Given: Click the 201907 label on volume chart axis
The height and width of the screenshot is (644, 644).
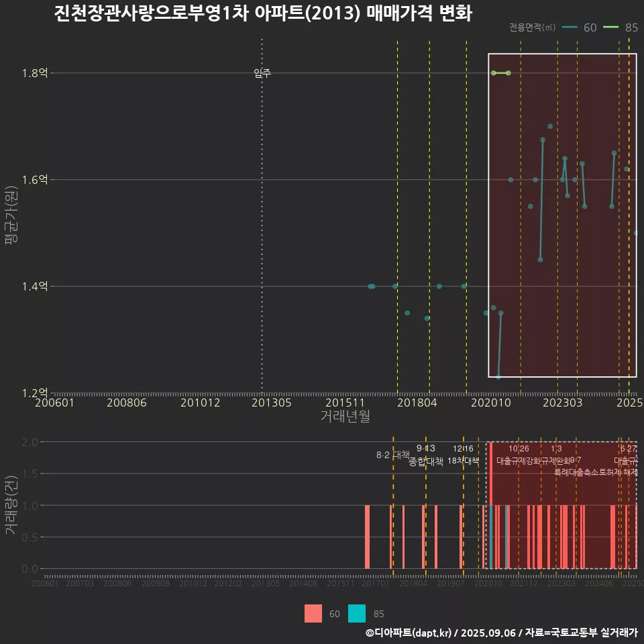Looking at the screenshot, I should point(451,583).
